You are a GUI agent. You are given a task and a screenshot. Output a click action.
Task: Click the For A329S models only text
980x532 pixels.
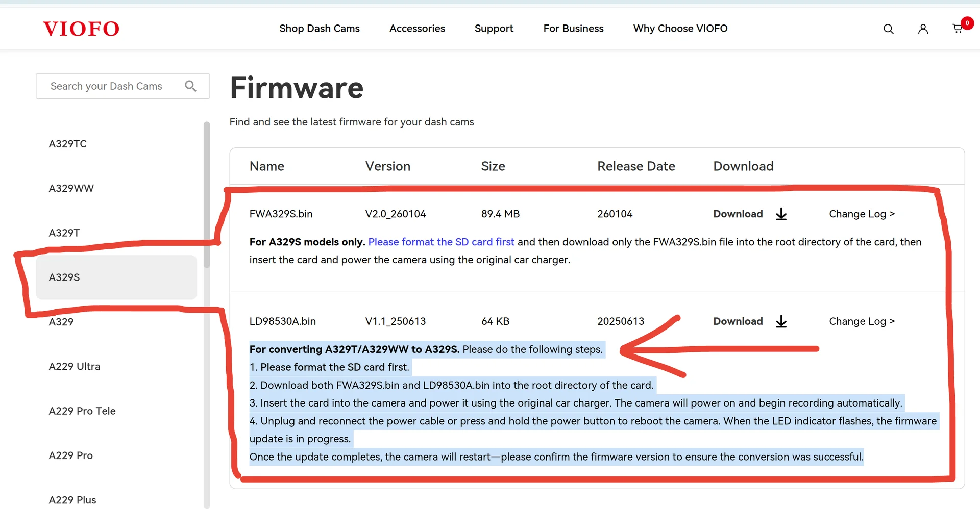click(307, 242)
